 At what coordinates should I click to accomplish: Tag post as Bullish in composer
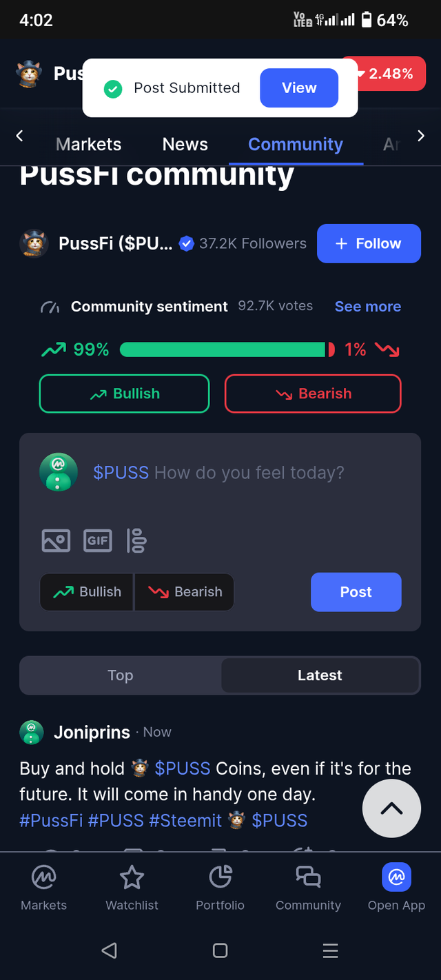coord(87,592)
